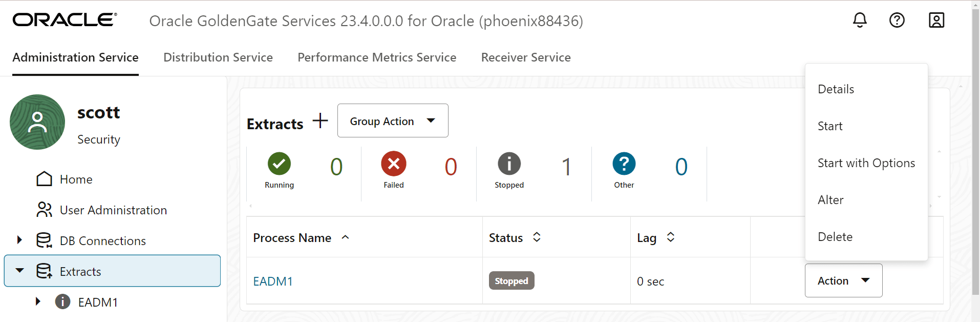Open the user profile icon

click(x=936, y=20)
